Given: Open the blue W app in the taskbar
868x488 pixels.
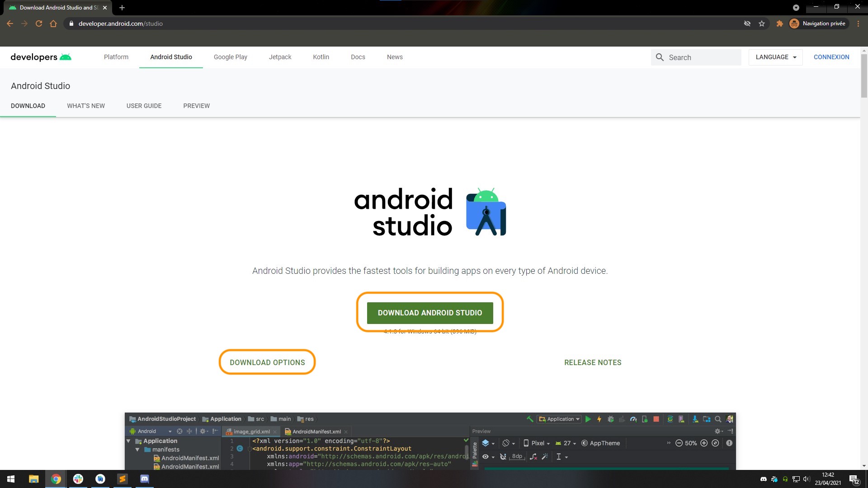Looking at the screenshot, I should point(100,479).
